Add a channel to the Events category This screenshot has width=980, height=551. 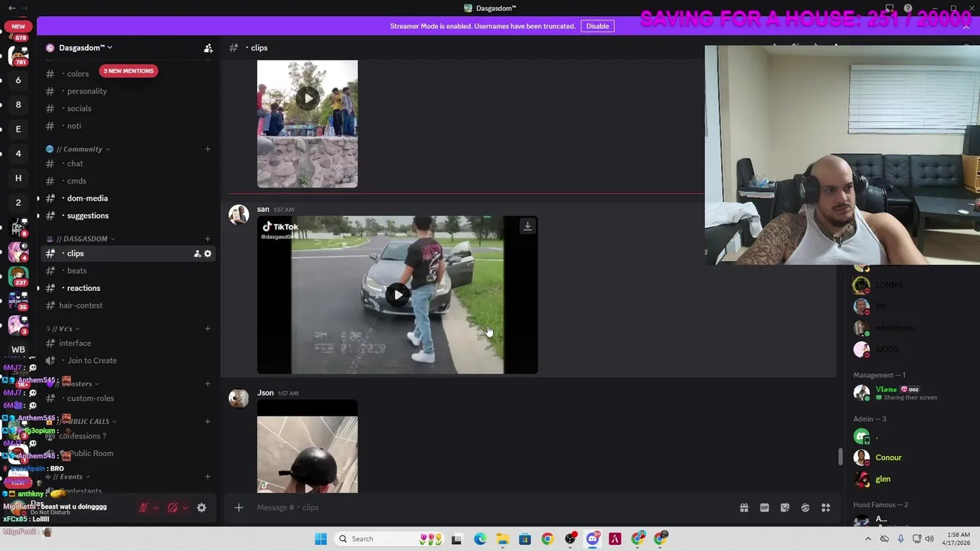(x=207, y=477)
